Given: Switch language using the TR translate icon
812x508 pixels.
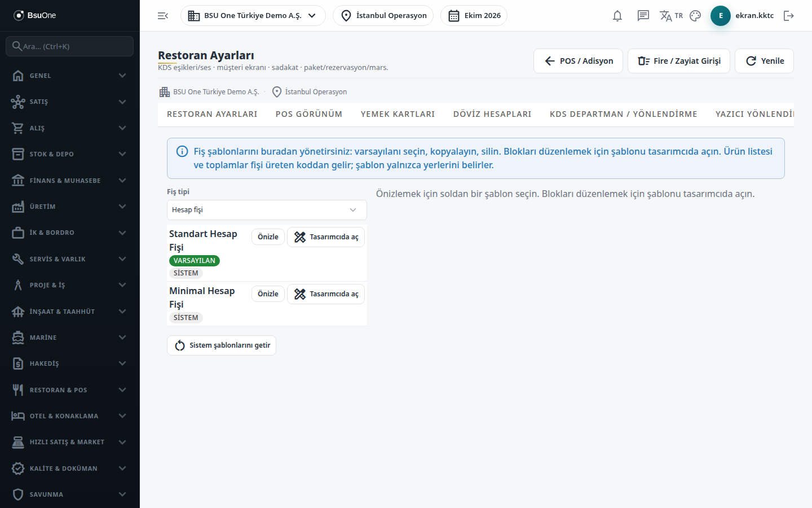Looking at the screenshot, I should [671, 16].
